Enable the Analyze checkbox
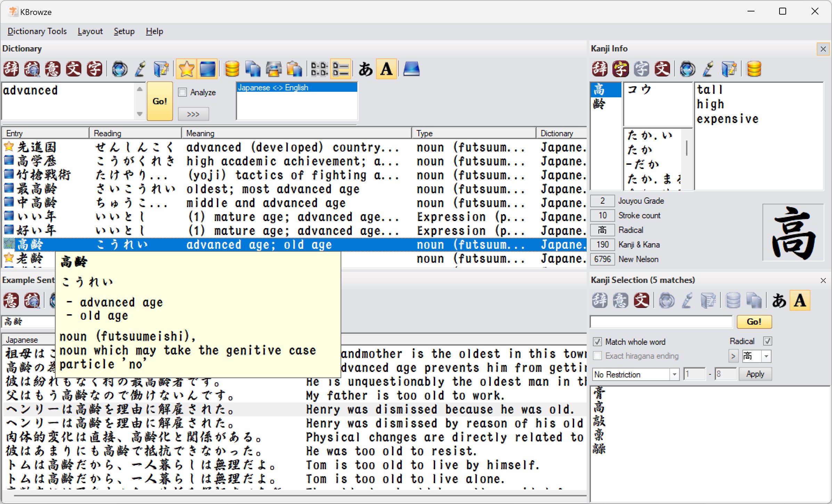The height and width of the screenshot is (504, 832). point(182,92)
